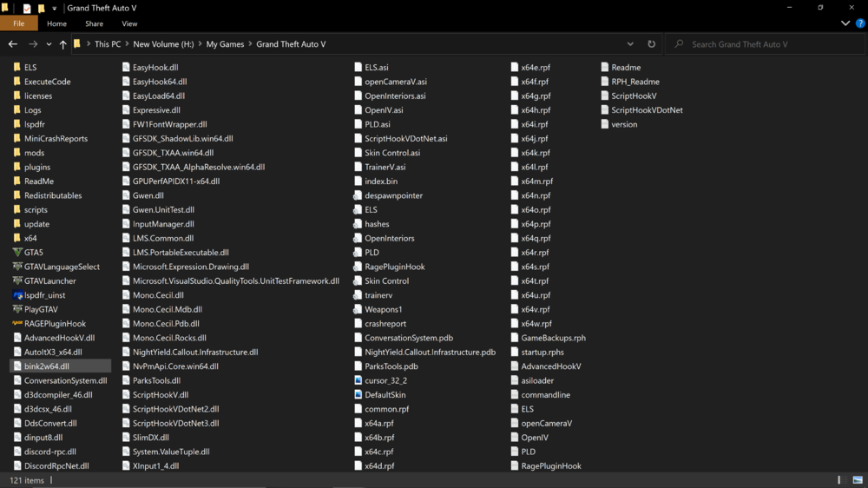Click the properties quick access toolbar icon

point(27,9)
